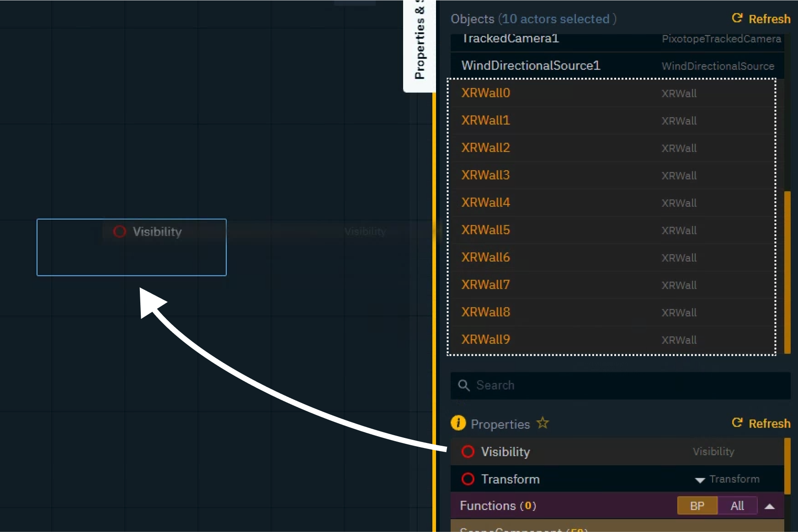Screen dimensions: 798x532
Task: Click red circle icon beside Visibility property
Action: point(468,452)
